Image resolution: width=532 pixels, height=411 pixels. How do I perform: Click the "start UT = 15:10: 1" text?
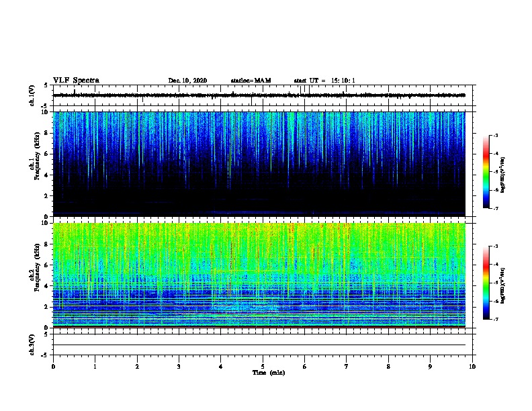coord(324,81)
